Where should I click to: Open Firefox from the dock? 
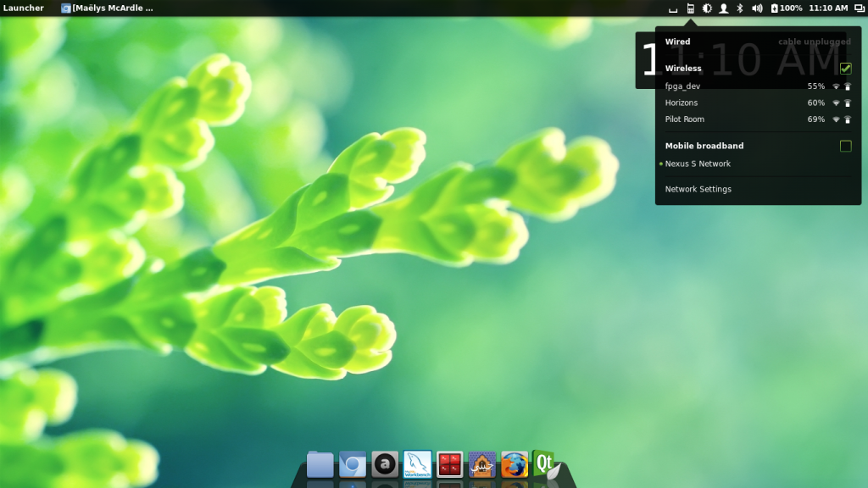point(515,464)
